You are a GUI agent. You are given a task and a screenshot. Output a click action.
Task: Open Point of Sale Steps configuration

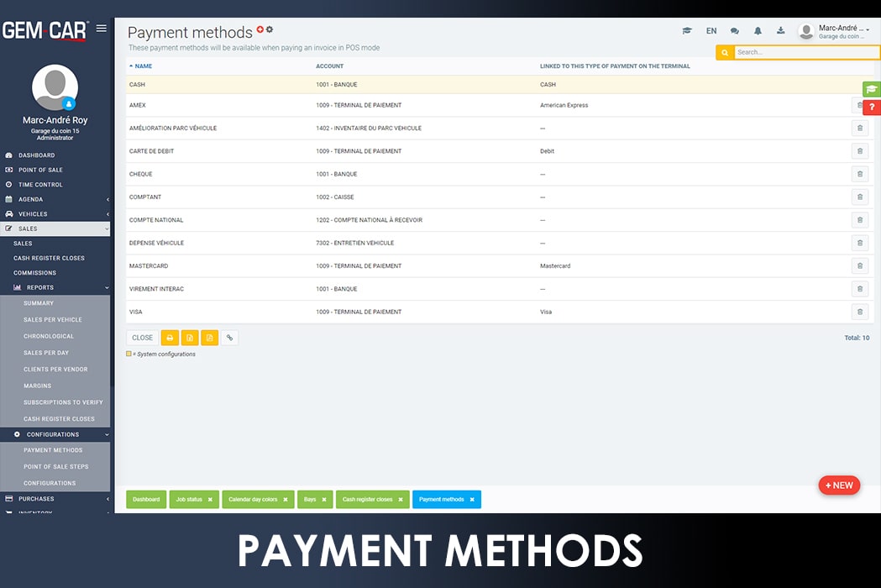55,467
